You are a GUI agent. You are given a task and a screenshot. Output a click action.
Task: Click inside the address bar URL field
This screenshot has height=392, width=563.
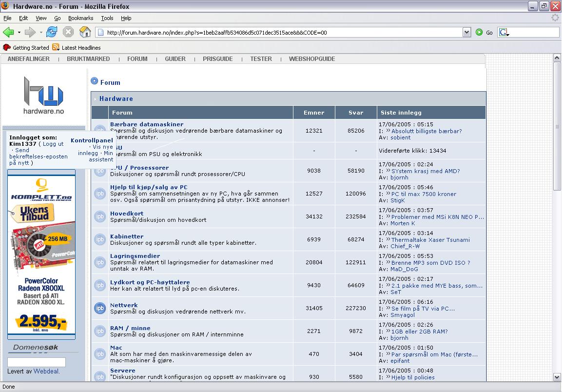[x=279, y=32]
